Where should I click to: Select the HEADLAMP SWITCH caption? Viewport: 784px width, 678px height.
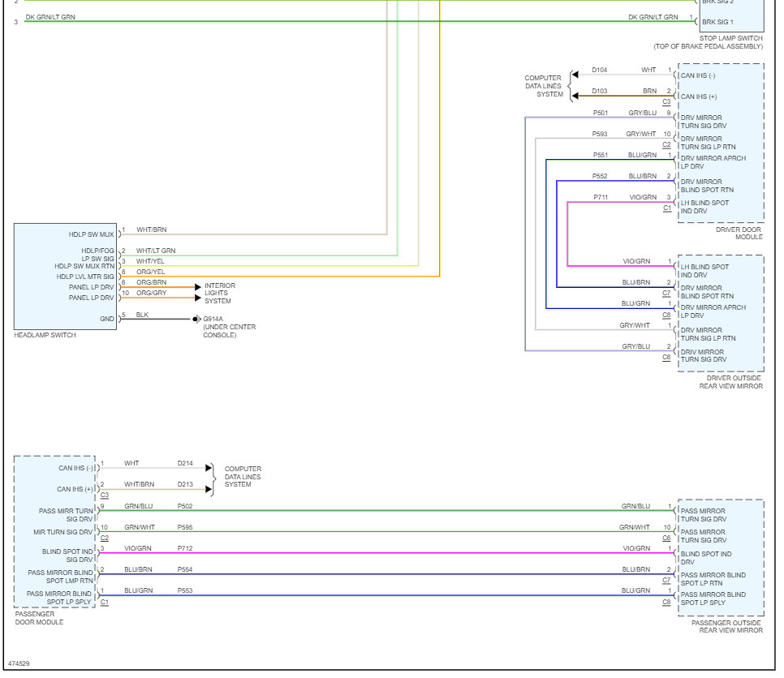(45, 335)
